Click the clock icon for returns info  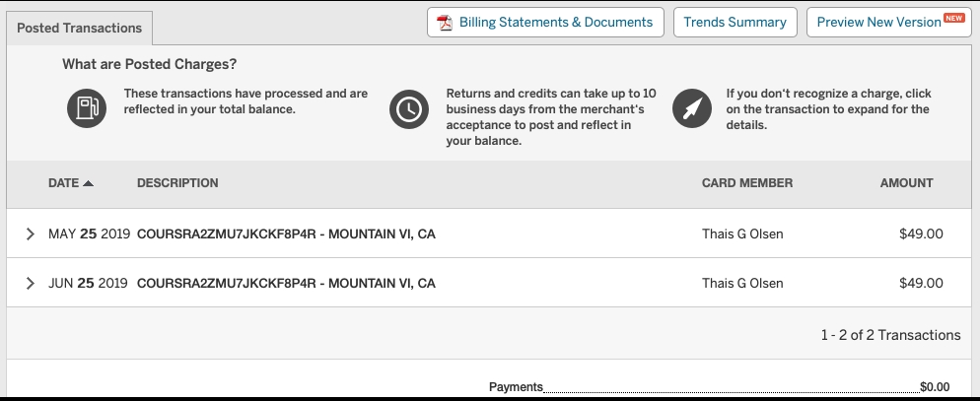[408, 108]
